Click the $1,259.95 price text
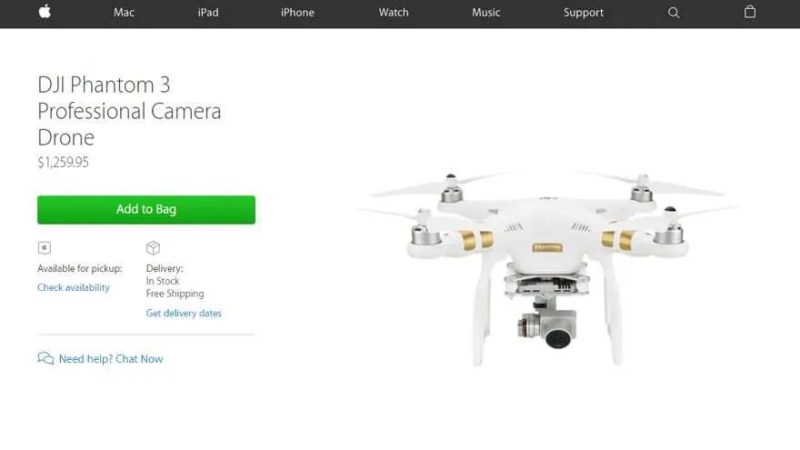 63,162
